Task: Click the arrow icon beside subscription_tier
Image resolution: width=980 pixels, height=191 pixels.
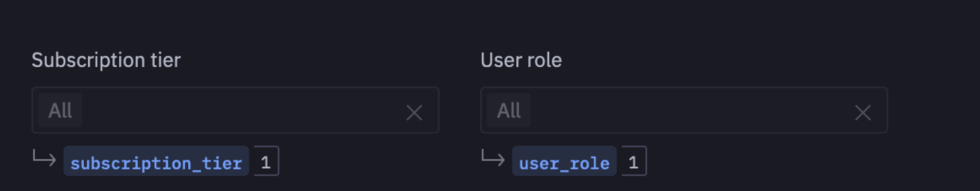Action: click(44, 158)
